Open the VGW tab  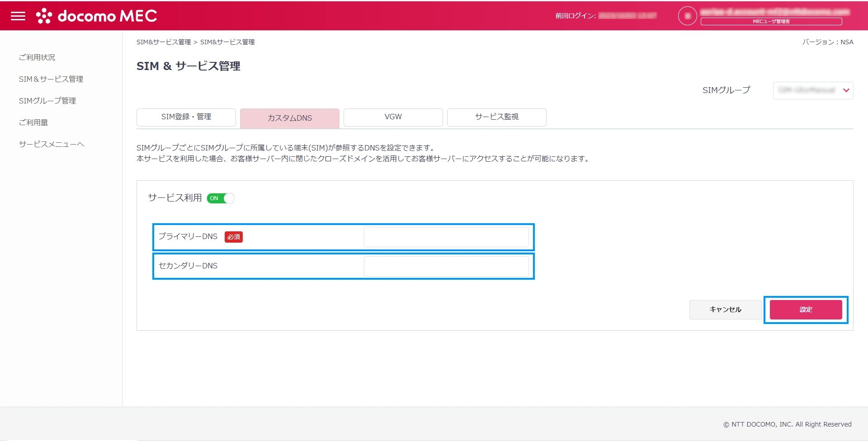(393, 117)
